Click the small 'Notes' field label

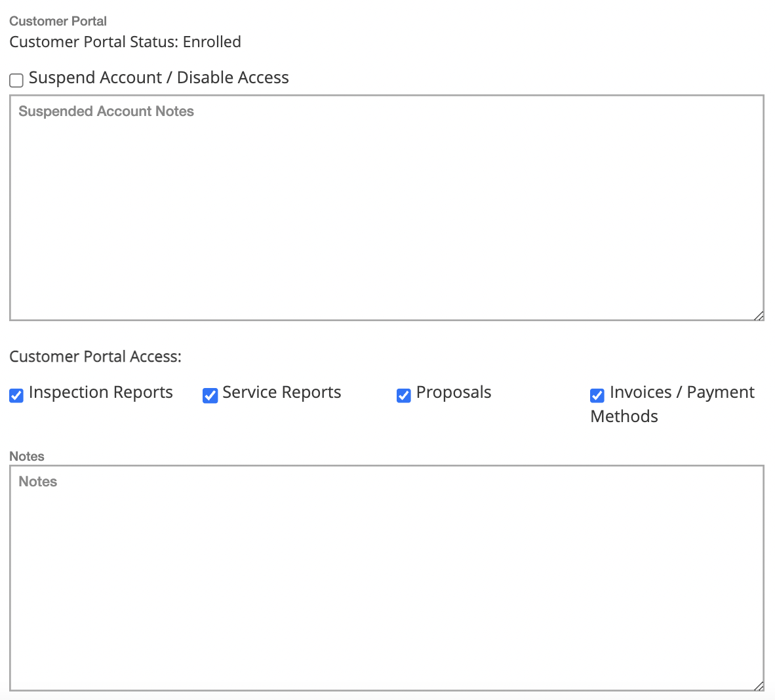[x=27, y=456]
